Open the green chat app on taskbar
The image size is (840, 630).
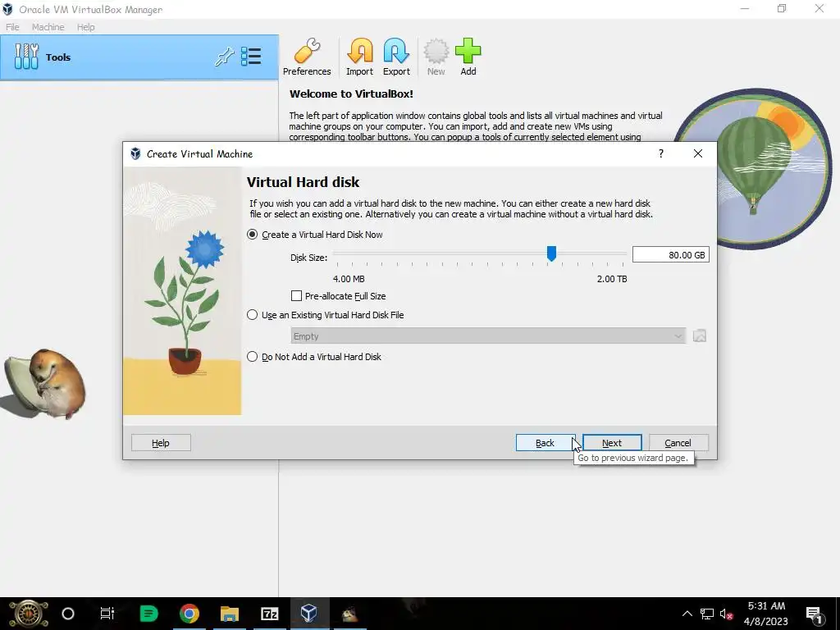point(148,614)
